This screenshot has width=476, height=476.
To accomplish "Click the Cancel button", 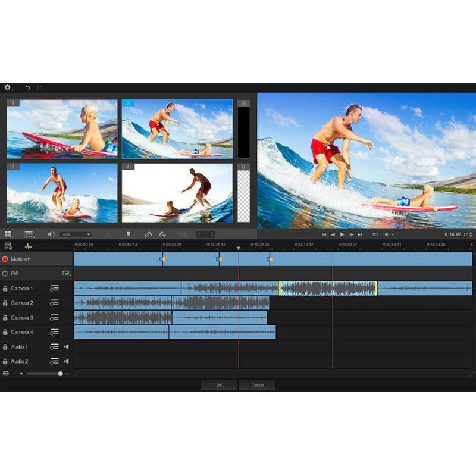I will click(x=257, y=385).
